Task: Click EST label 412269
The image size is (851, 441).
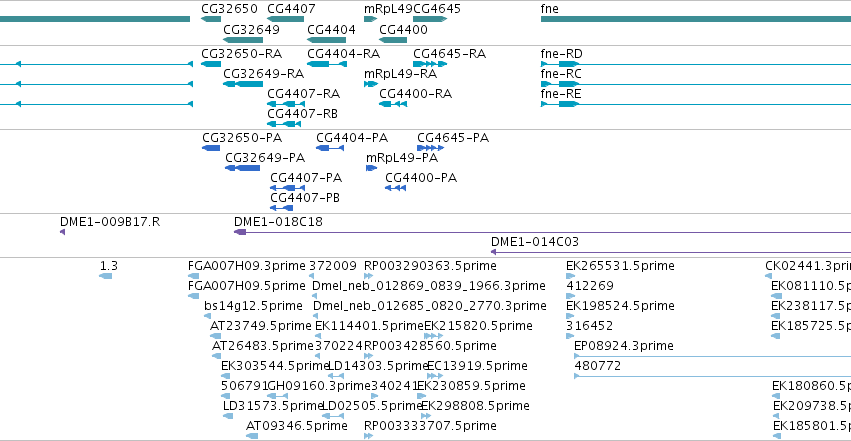Action: click(590, 286)
